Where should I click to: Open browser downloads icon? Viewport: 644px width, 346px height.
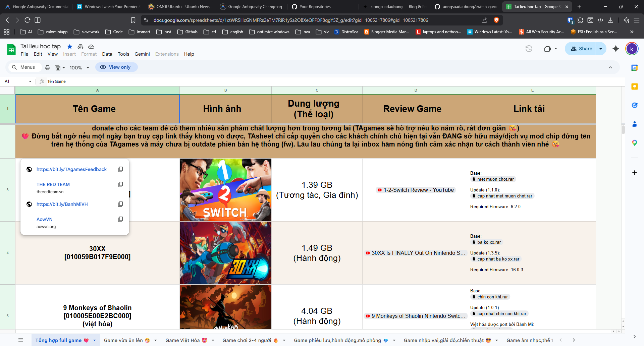coord(610,20)
